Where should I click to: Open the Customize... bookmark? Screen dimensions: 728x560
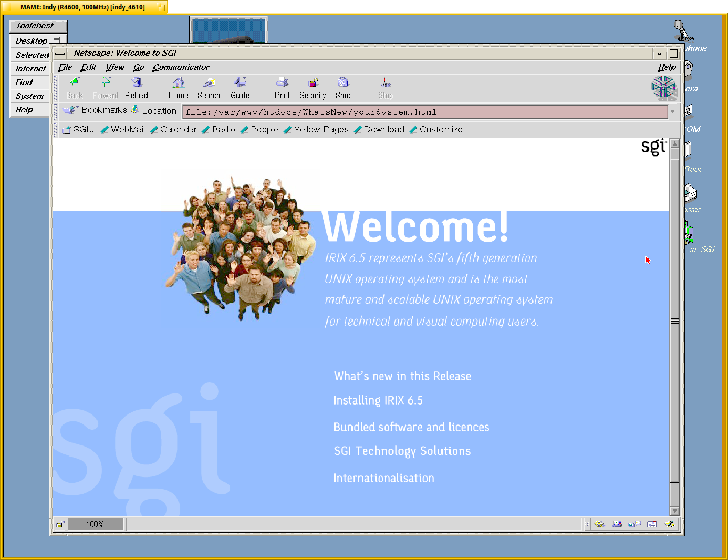pyautogui.click(x=440, y=129)
